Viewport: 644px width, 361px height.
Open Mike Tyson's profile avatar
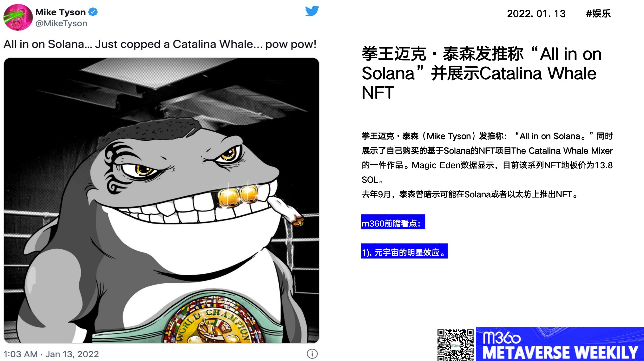click(x=18, y=17)
